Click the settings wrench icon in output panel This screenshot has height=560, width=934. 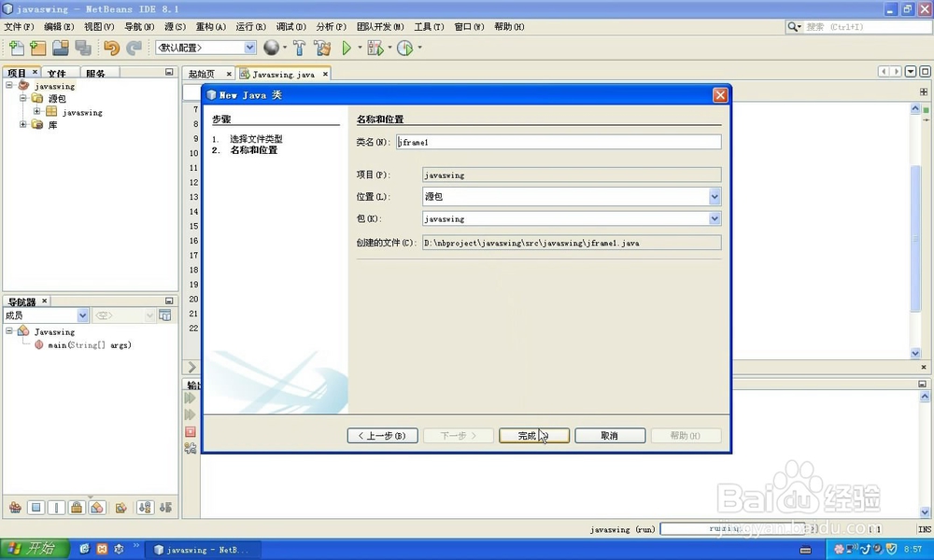click(190, 448)
